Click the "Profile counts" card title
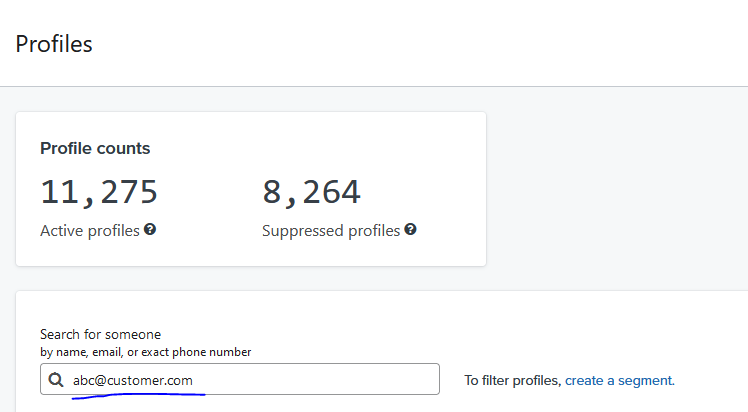The width and height of the screenshot is (748, 412). [95, 148]
